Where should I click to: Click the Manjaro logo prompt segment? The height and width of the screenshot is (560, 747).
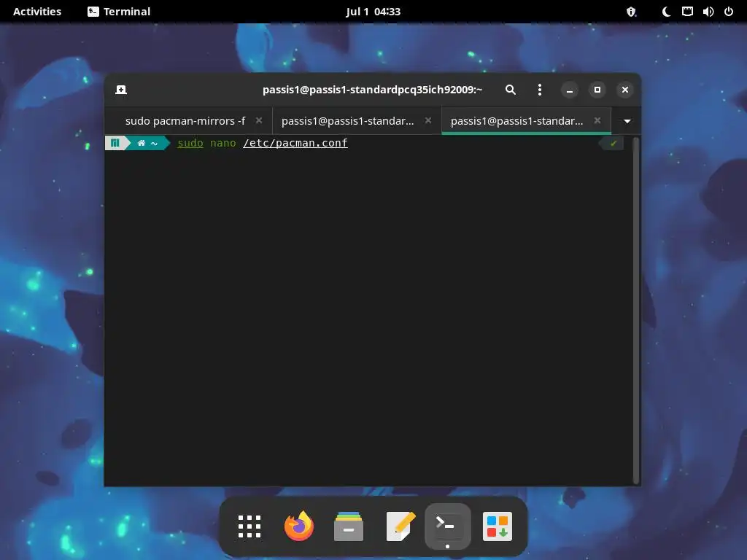(x=115, y=143)
